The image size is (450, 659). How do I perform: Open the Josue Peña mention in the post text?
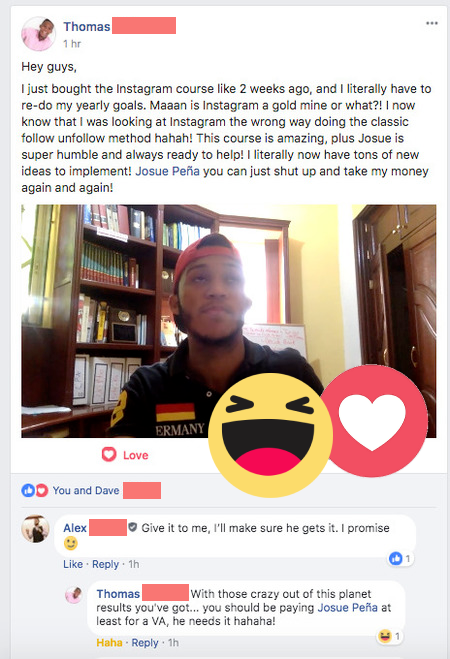click(167, 171)
